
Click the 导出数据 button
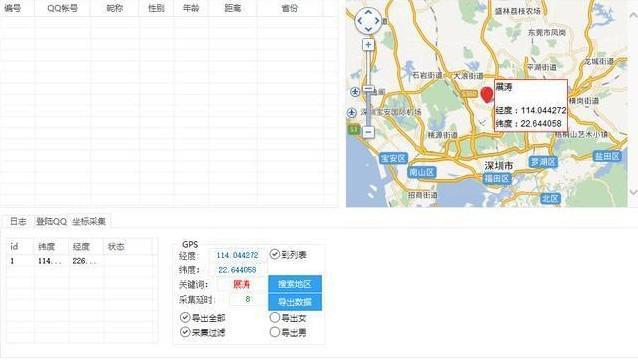(x=295, y=302)
